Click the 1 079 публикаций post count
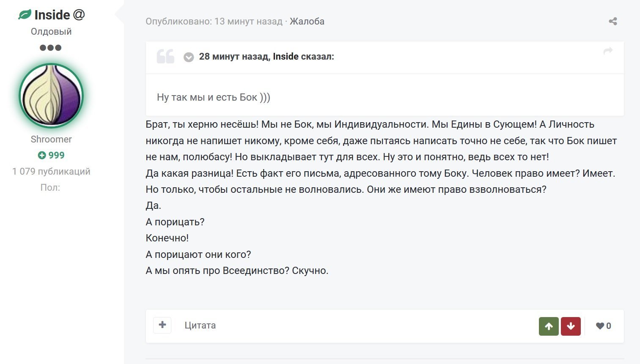640x364 pixels. (x=51, y=171)
